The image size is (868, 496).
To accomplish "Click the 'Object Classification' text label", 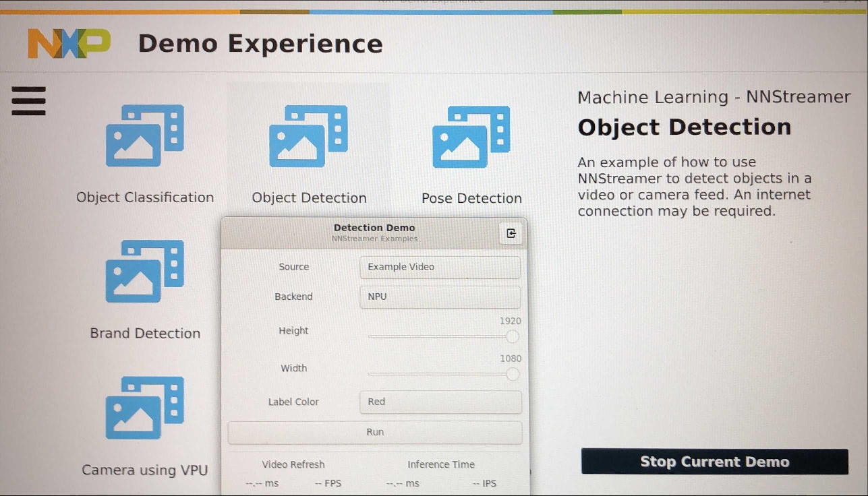I will [x=145, y=197].
